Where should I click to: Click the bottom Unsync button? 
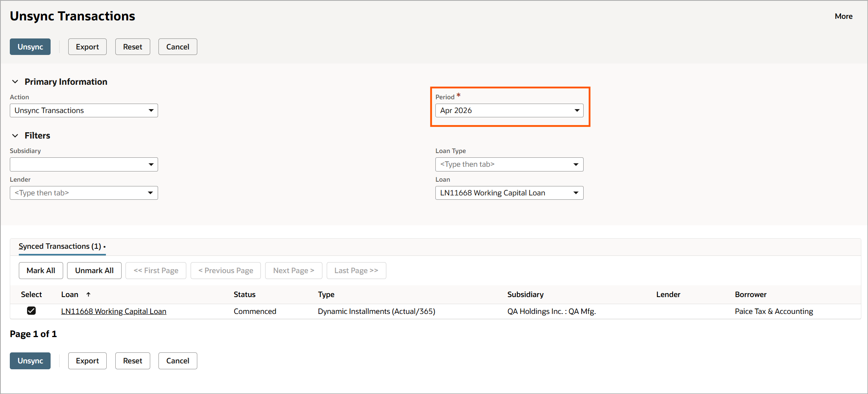[x=30, y=361]
